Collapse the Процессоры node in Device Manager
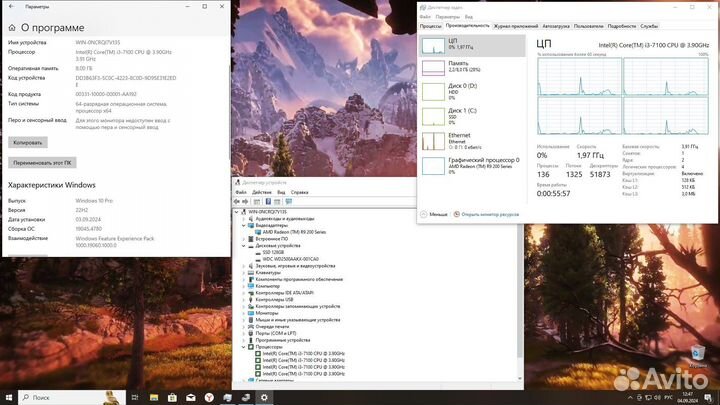 coord(243,346)
